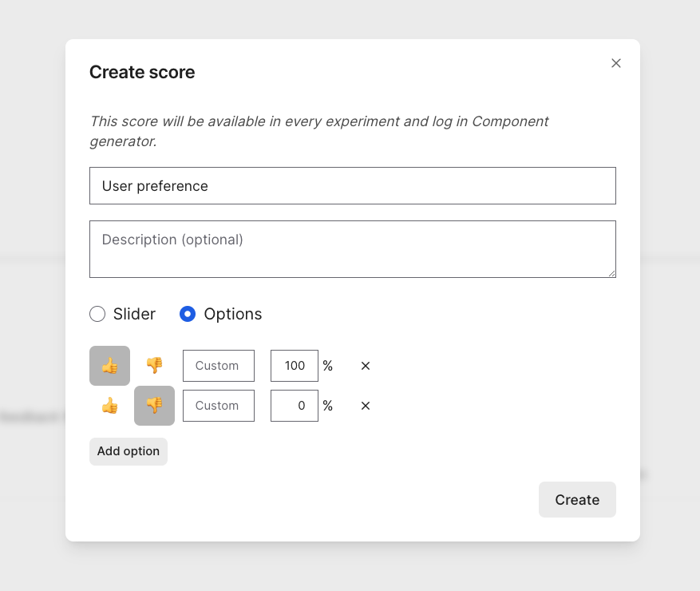This screenshot has width=700, height=591.
Task: Select the thumbs-up emoji for the first option
Action: click(109, 365)
